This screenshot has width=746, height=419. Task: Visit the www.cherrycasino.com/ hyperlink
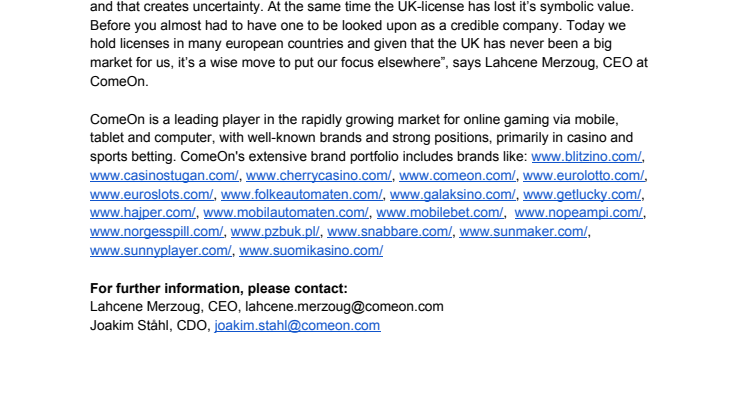[x=319, y=175]
